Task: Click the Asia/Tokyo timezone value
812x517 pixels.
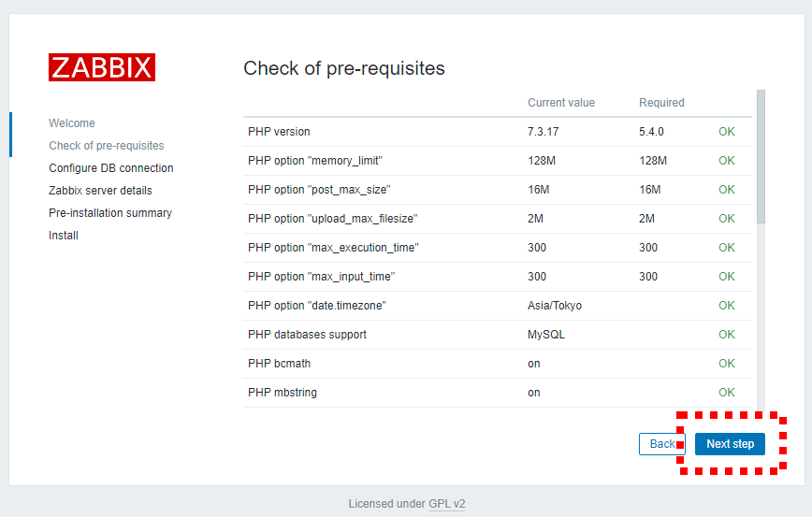Action: tap(555, 306)
